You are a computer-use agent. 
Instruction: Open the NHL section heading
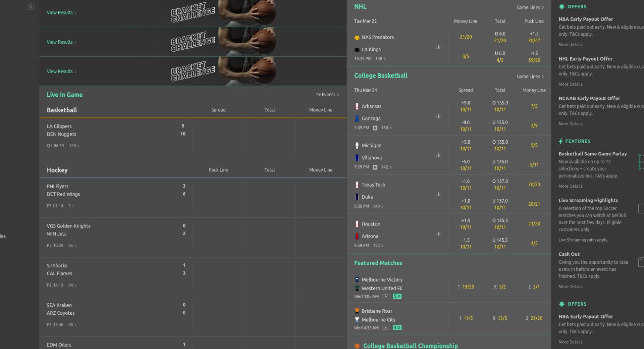click(x=360, y=7)
